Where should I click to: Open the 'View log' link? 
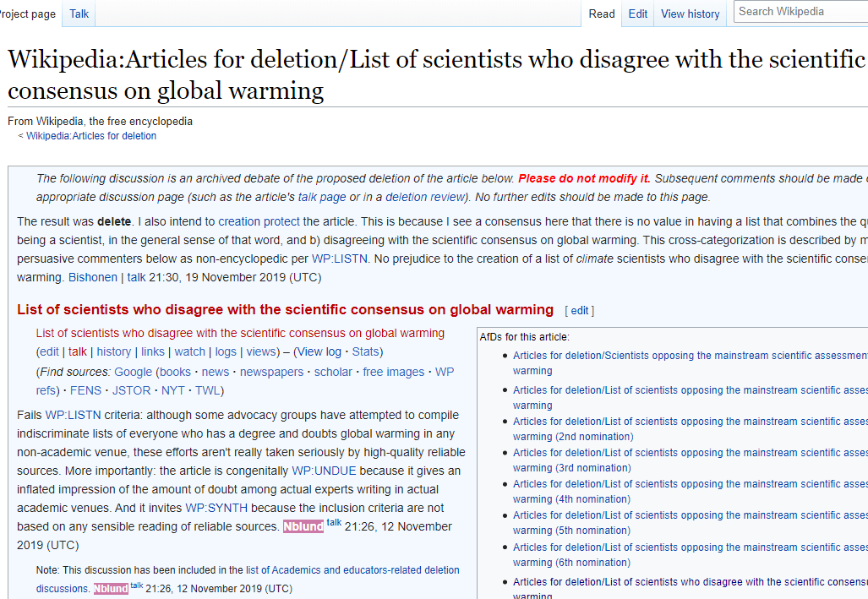click(319, 352)
